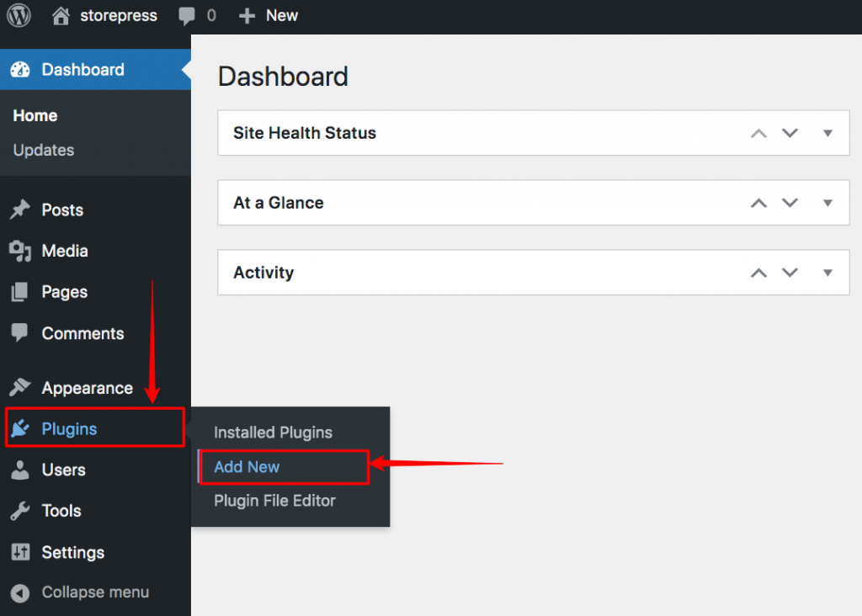Click the plus icon next to New
The image size is (862, 616).
point(247,15)
